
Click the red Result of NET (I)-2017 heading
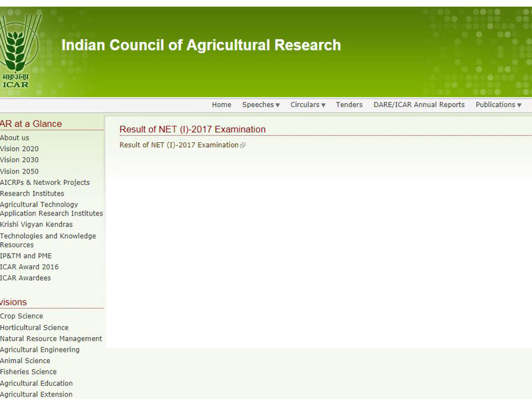point(192,129)
